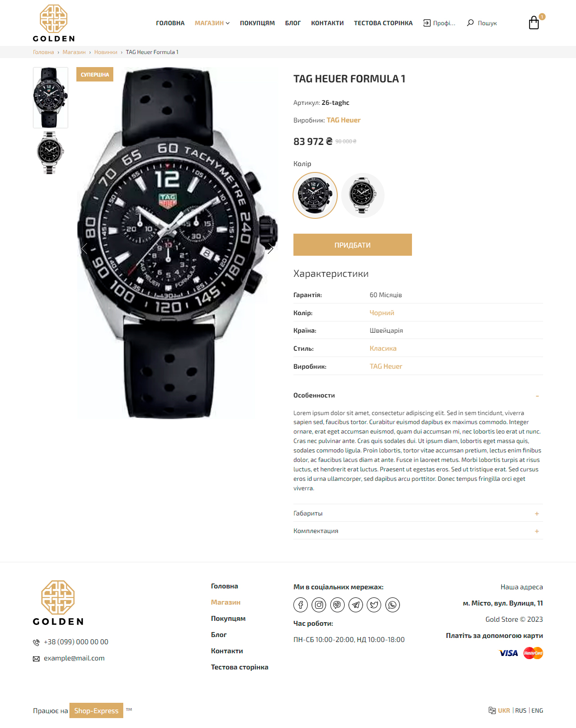This screenshot has width=576, height=728.
Task: Open Viber social icon in footer
Action: (337, 605)
